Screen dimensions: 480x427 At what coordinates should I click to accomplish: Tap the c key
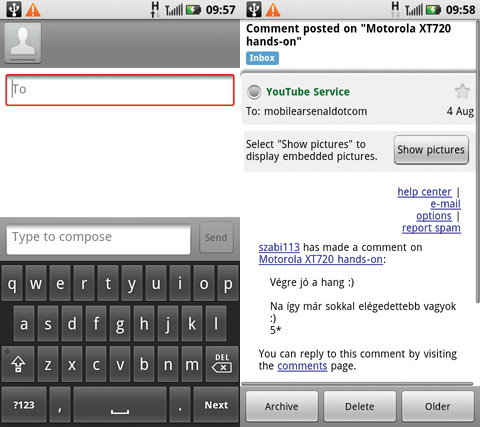(96, 364)
